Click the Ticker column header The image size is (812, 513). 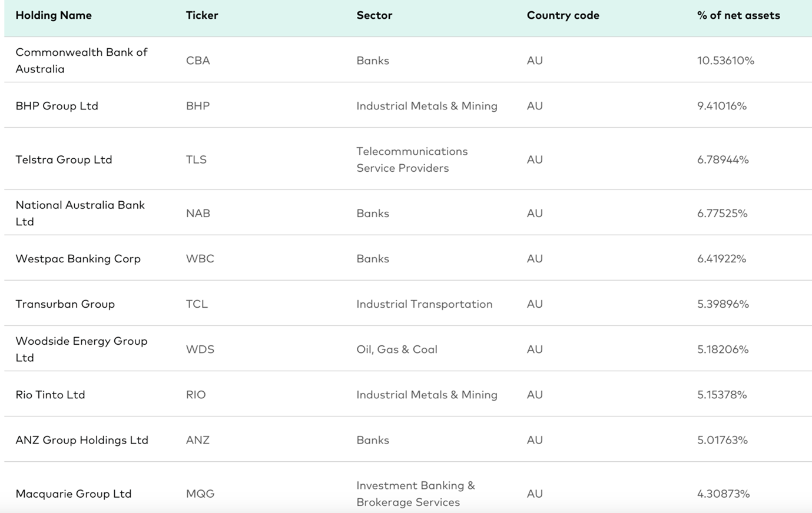(202, 15)
